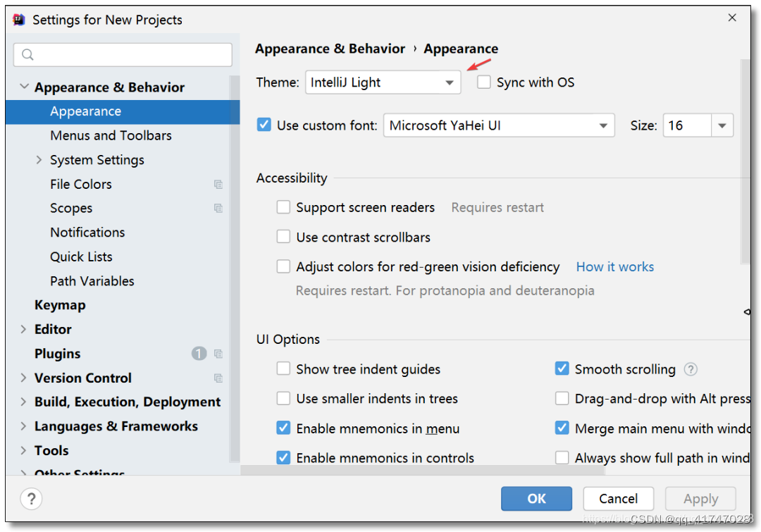Click the Plugins update badge showing 1

click(x=199, y=354)
